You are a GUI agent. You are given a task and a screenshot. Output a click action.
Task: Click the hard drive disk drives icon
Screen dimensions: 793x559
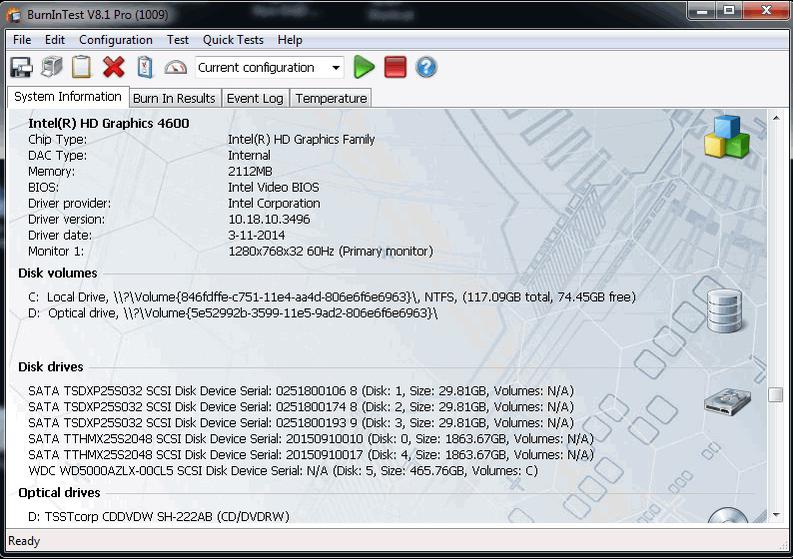pos(727,402)
